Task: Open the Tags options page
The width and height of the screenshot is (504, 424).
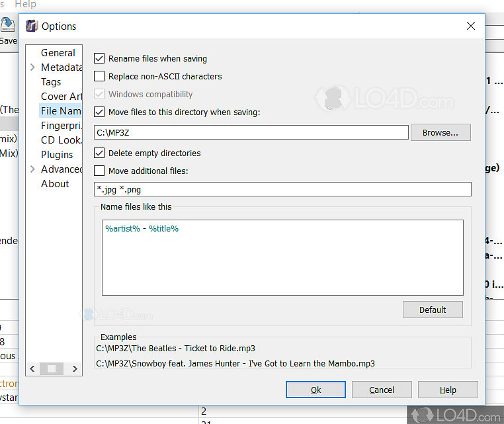Action: 51,82
